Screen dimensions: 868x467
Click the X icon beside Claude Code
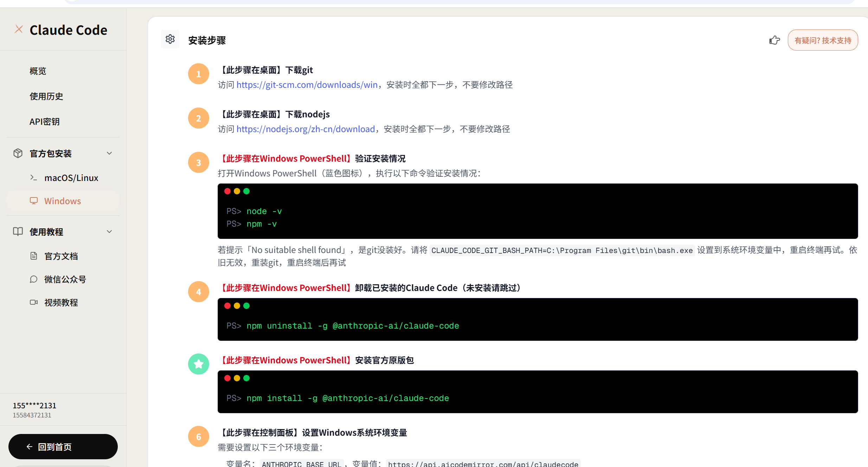(x=19, y=29)
